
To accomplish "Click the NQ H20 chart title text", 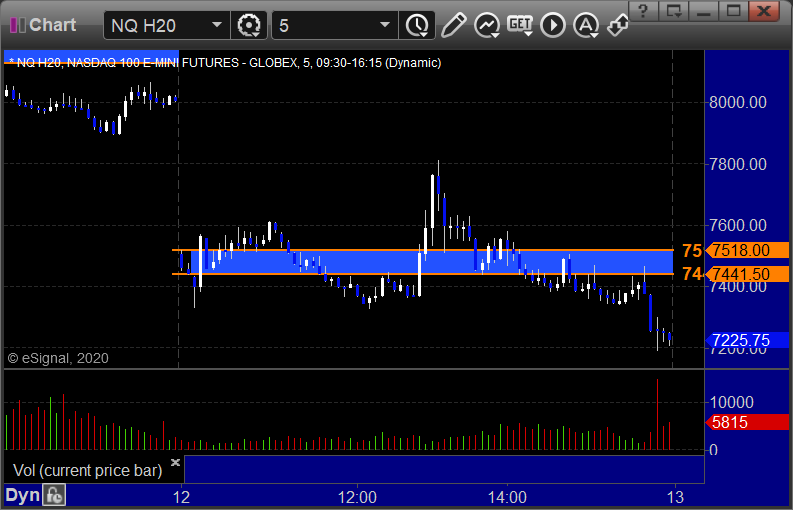I will (x=225, y=63).
